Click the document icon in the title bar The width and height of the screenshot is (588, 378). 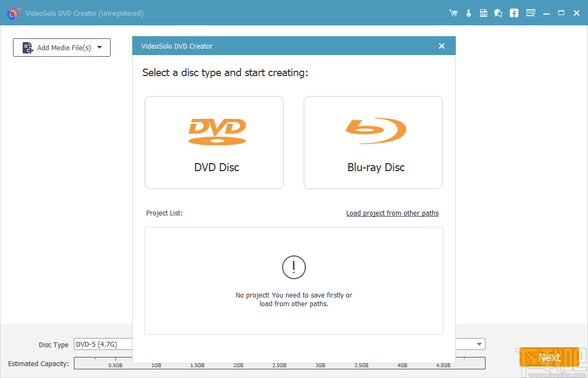tap(483, 12)
